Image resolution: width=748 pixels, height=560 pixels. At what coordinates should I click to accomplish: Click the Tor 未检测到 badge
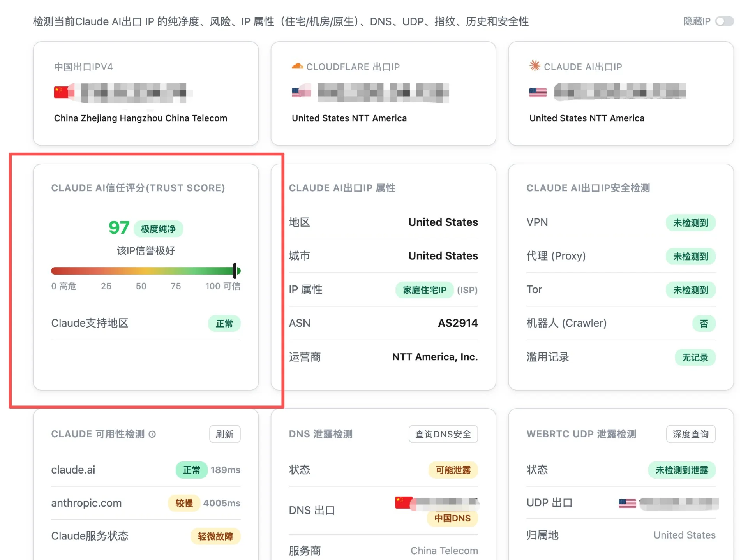(x=691, y=290)
